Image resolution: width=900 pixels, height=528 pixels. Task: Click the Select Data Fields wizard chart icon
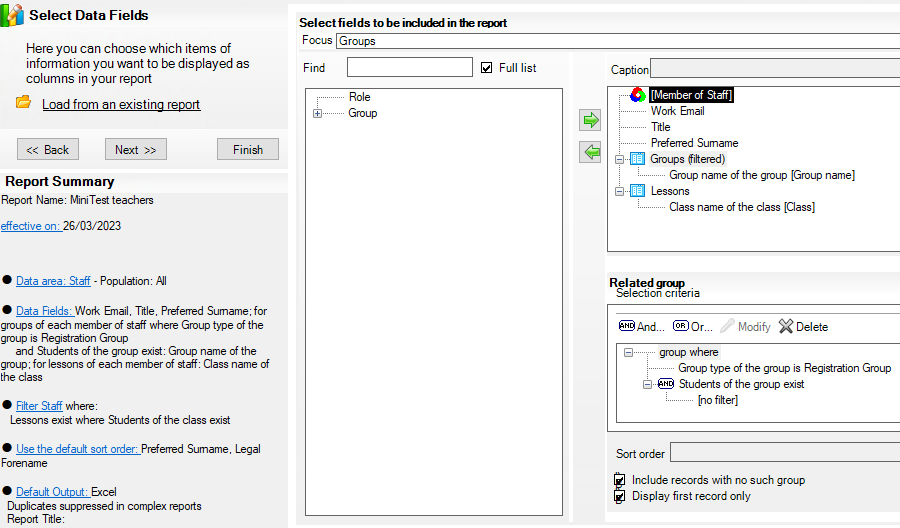[x=12, y=15]
